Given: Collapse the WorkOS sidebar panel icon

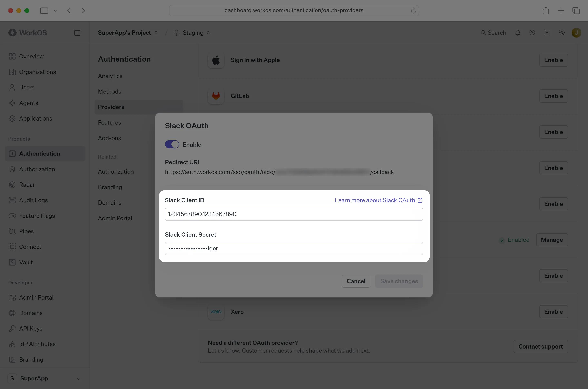Looking at the screenshot, I should [77, 33].
